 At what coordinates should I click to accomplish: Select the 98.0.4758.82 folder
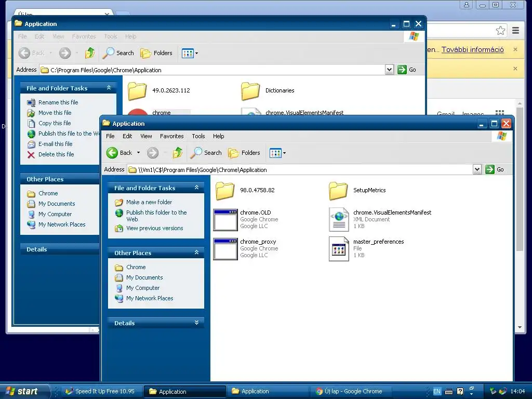[245, 190]
